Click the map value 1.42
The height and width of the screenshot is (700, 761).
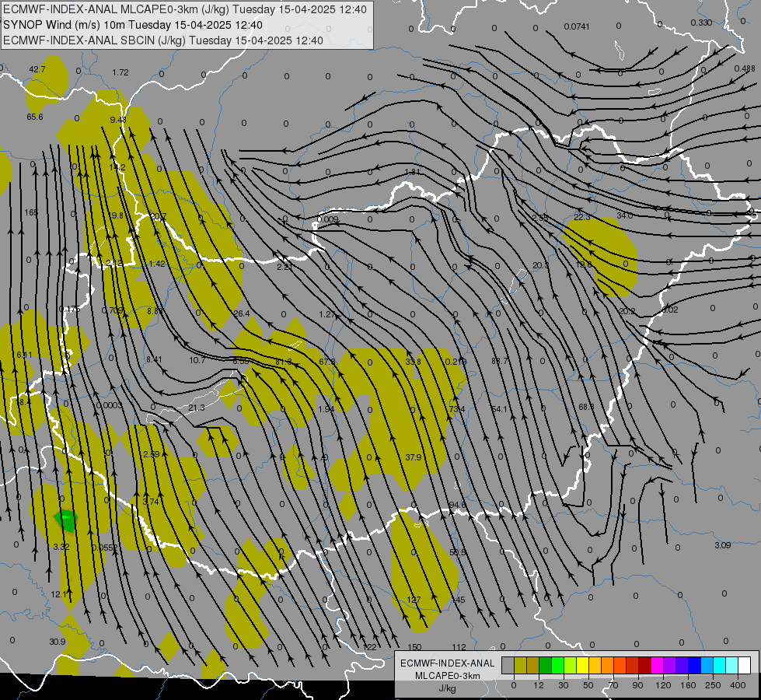(157, 264)
